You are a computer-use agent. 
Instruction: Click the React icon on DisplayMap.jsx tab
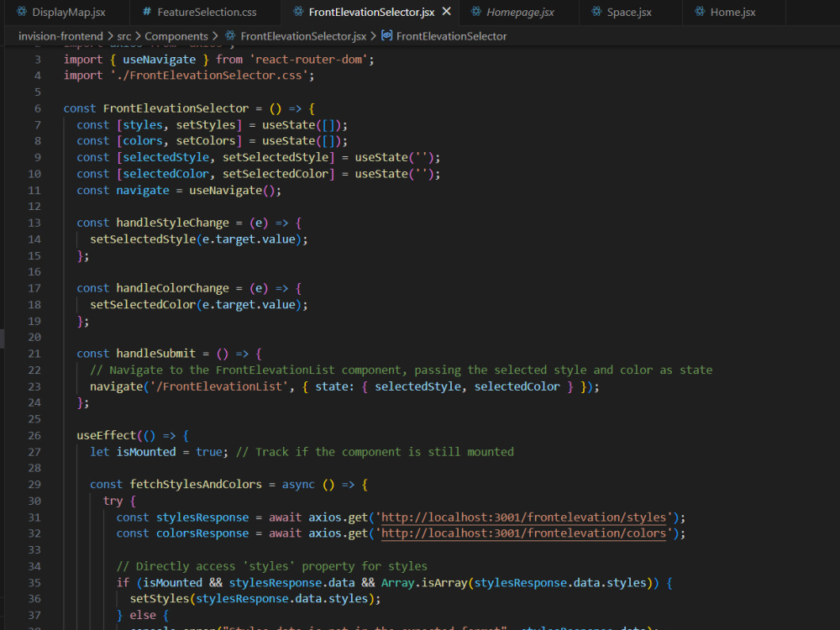tap(22, 11)
